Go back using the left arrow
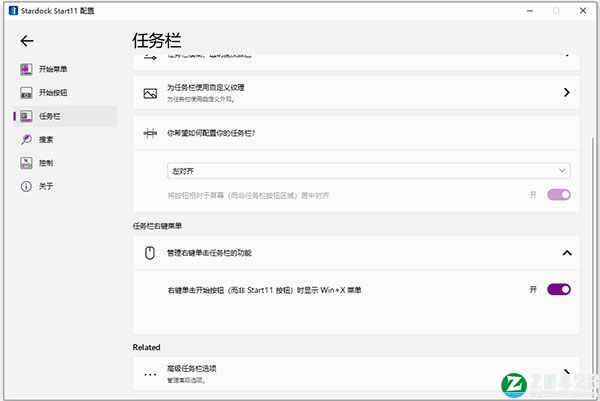Image resolution: width=600 pixels, height=401 pixels. (x=27, y=41)
